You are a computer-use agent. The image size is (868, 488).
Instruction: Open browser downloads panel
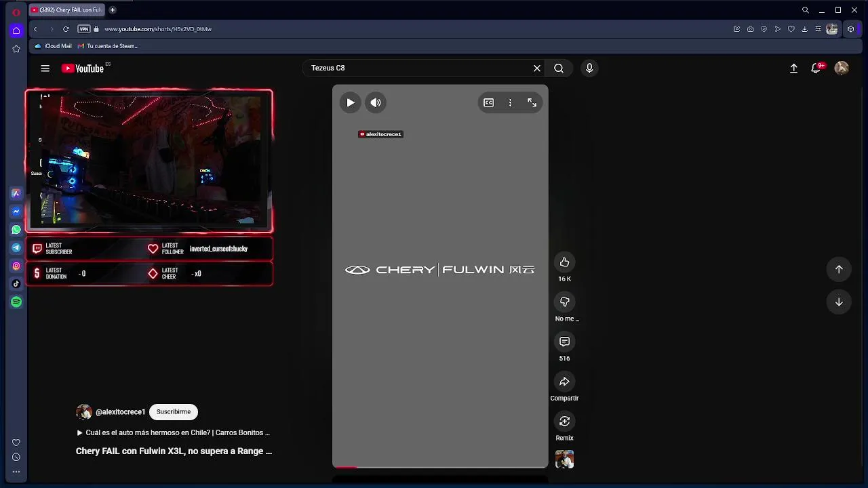(x=804, y=29)
